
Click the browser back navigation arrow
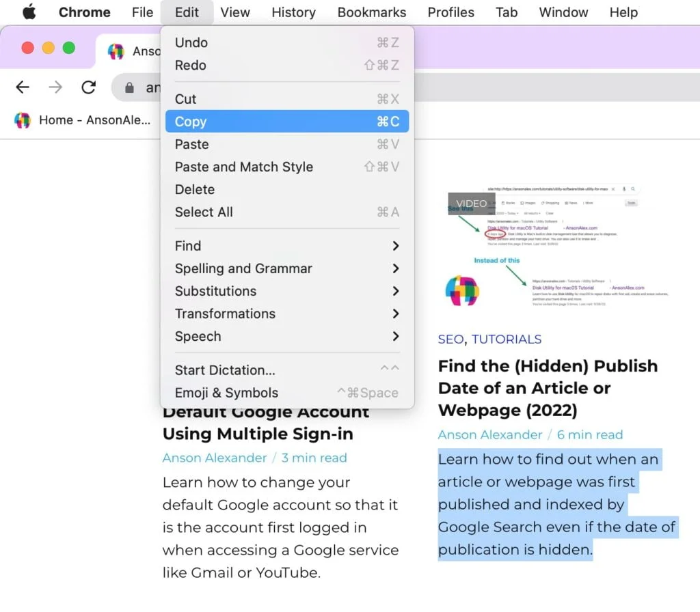pyautogui.click(x=23, y=87)
